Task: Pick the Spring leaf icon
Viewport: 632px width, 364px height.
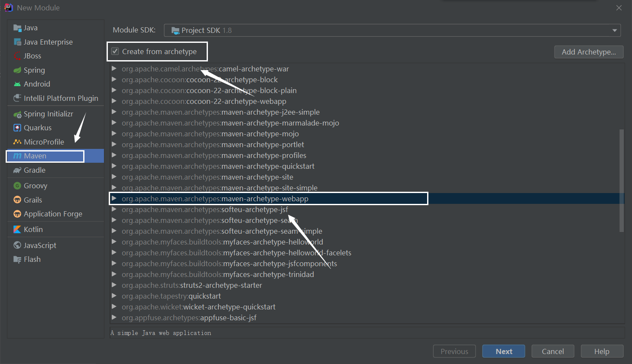Action: click(17, 70)
